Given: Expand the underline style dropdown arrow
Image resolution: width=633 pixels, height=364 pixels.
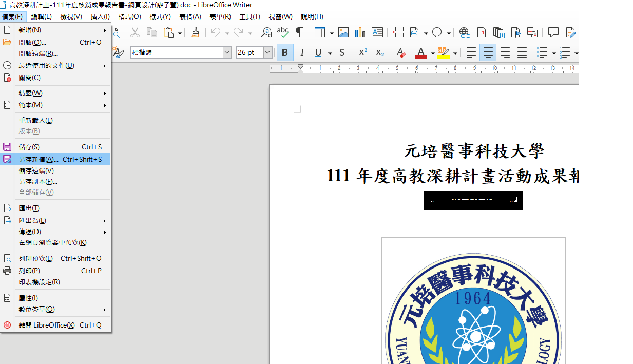Looking at the screenshot, I should click(330, 53).
